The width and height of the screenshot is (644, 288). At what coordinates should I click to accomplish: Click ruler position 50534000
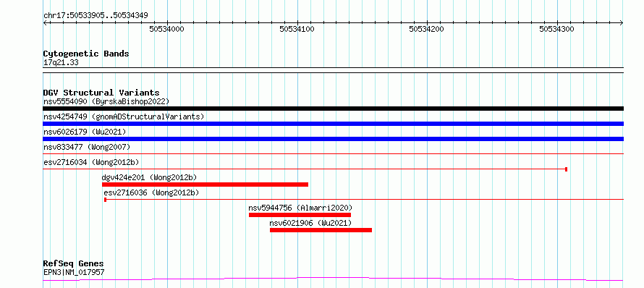click(166, 29)
